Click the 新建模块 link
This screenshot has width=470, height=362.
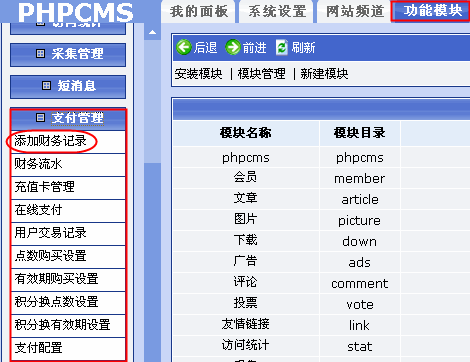pyautogui.click(x=324, y=74)
